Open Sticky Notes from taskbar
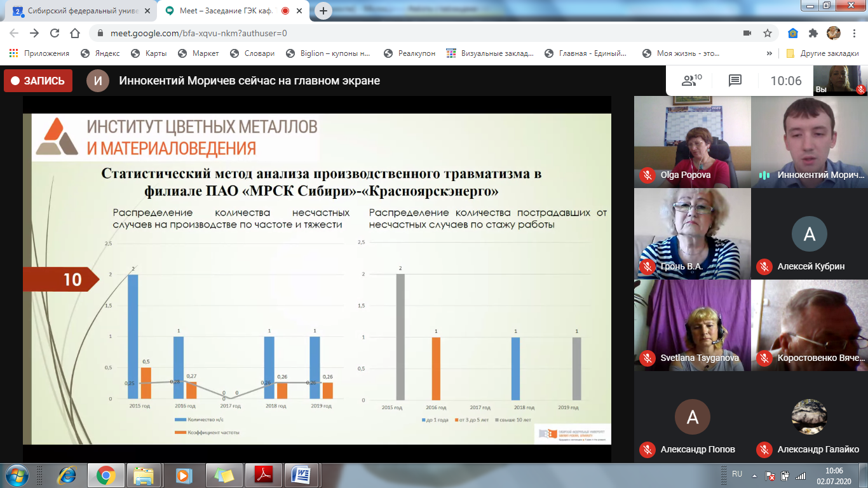 (223, 475)
